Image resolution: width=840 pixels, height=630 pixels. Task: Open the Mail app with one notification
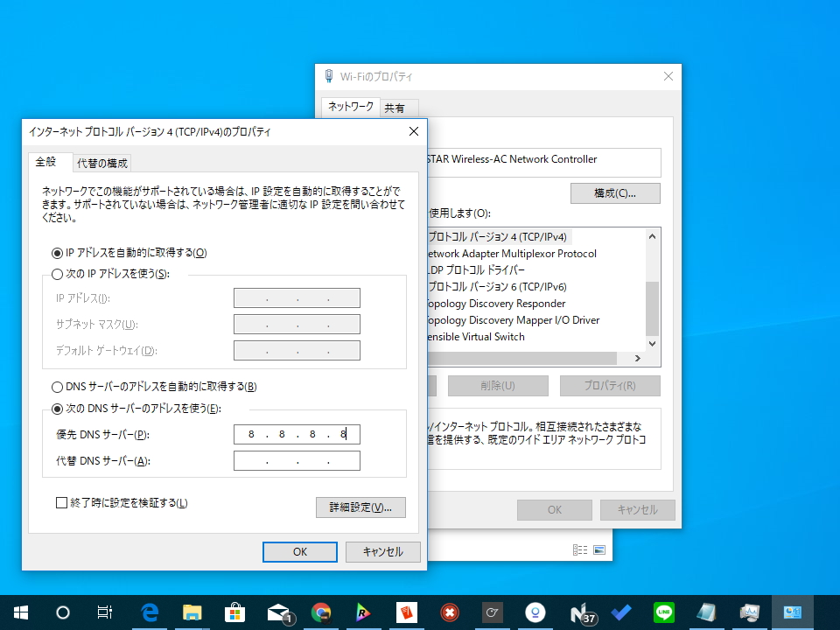click(x=278, y=612)
